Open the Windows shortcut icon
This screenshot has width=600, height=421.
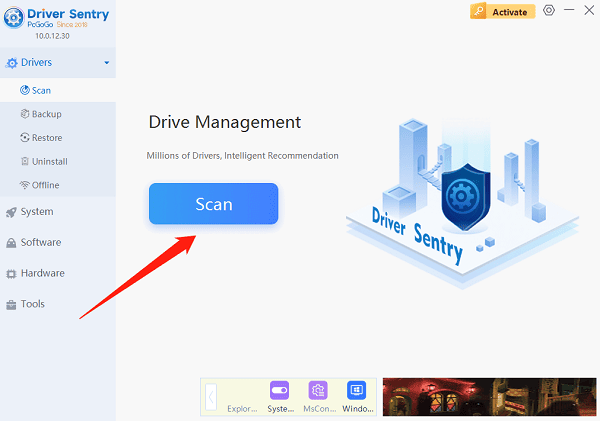click(x=356, y=390)
